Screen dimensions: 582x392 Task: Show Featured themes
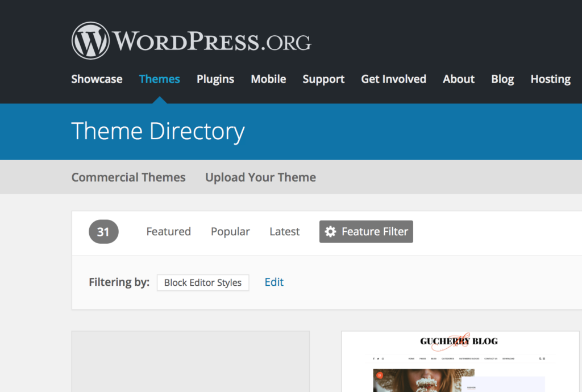168,232
